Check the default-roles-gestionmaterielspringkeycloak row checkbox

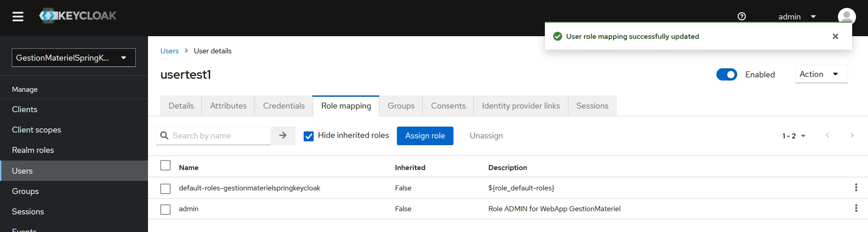click(166, 188)
